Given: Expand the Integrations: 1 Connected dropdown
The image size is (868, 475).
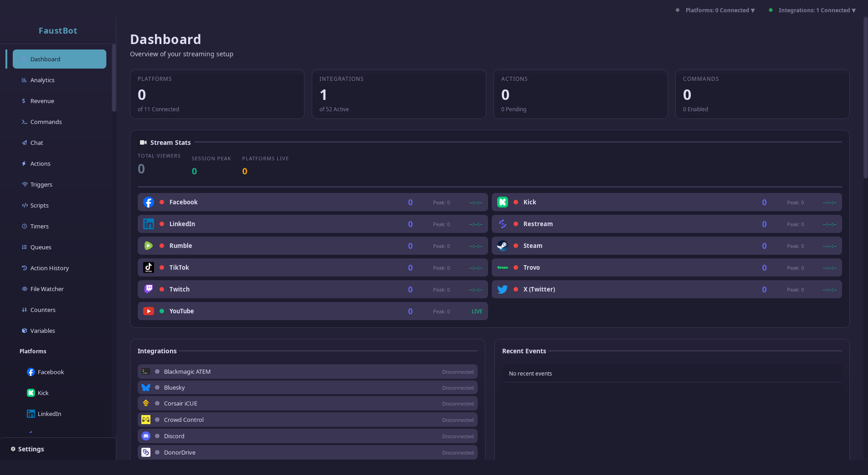Looking at the screenshot, I should [814, 10].
